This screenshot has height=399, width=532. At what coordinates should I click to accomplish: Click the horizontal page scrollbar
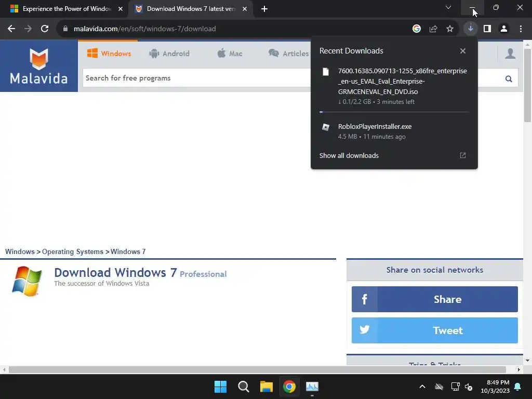[257, 369]
